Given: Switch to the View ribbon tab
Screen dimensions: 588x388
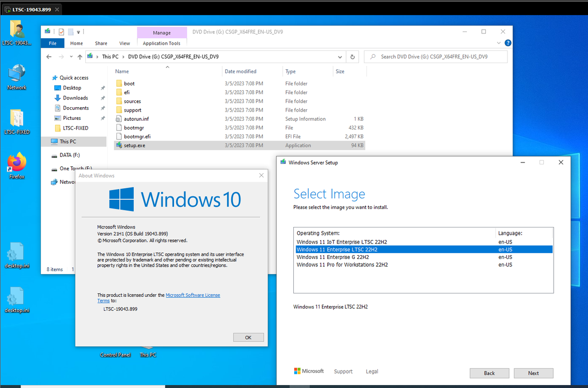Looking at the screenshot, I should (x=125, y=43).
